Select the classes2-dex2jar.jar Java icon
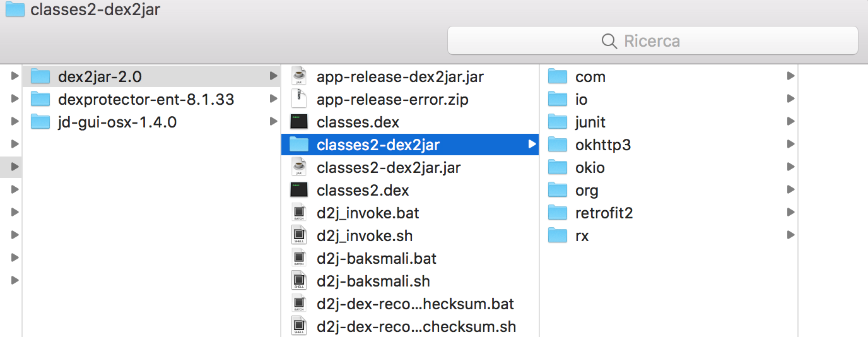The width and height of the screenshot is (868, 337). point(298,168)
